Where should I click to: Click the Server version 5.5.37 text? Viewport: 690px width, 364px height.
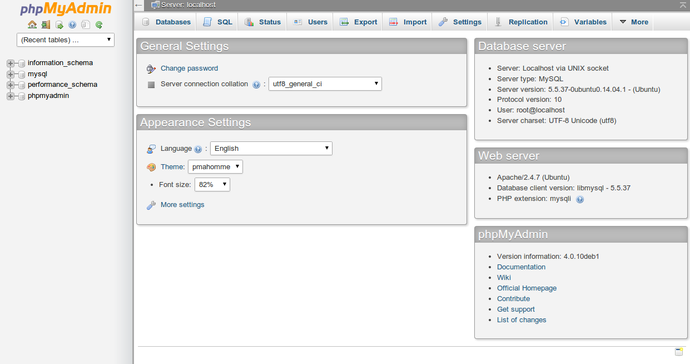coord(579,89)
